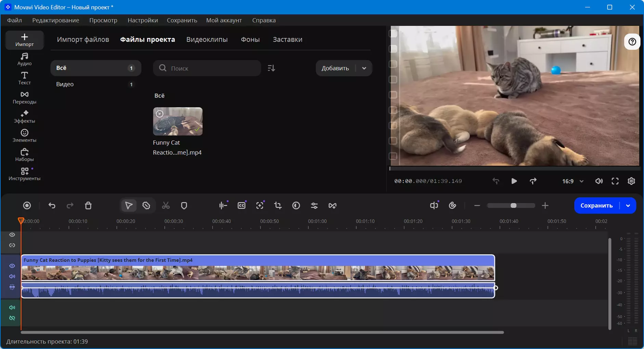Viewport: 644px width, 349px height.
Task: Toggle the audio track link icon
Action: [12, 318]
